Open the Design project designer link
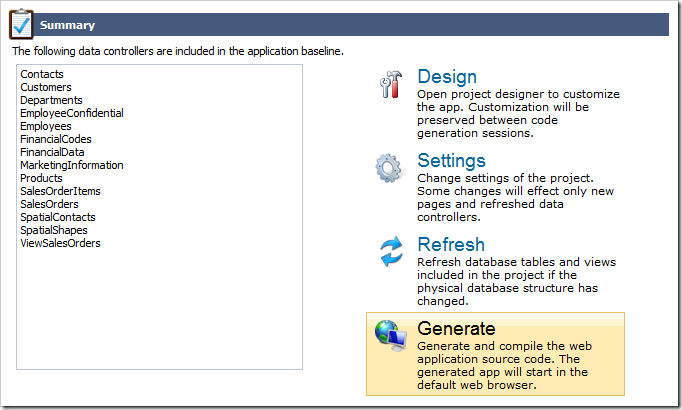Viewport: 682px width, 410px height. pos(447,77)
